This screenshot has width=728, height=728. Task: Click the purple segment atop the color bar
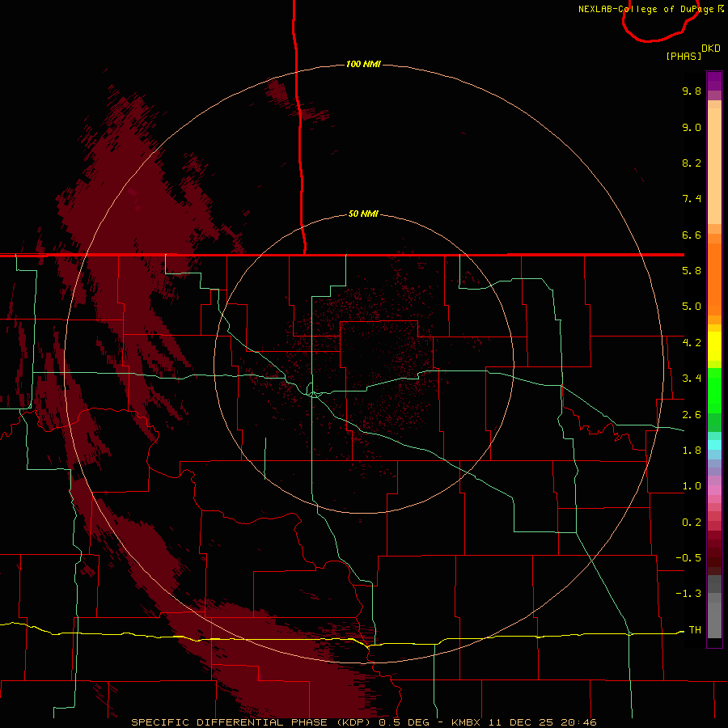click(x=714, y=81)
